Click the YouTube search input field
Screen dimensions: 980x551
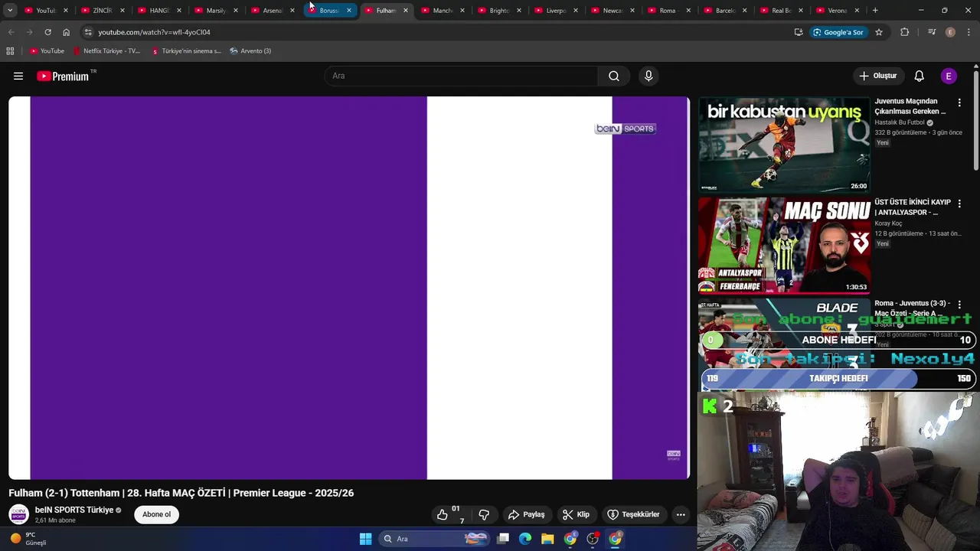(x=462, y=76)
